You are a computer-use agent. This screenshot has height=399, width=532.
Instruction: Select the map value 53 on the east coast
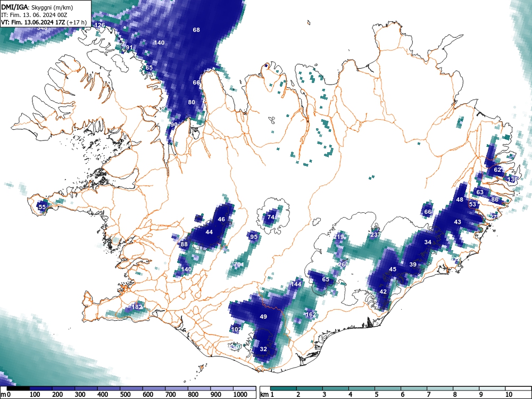coord(472,204)
